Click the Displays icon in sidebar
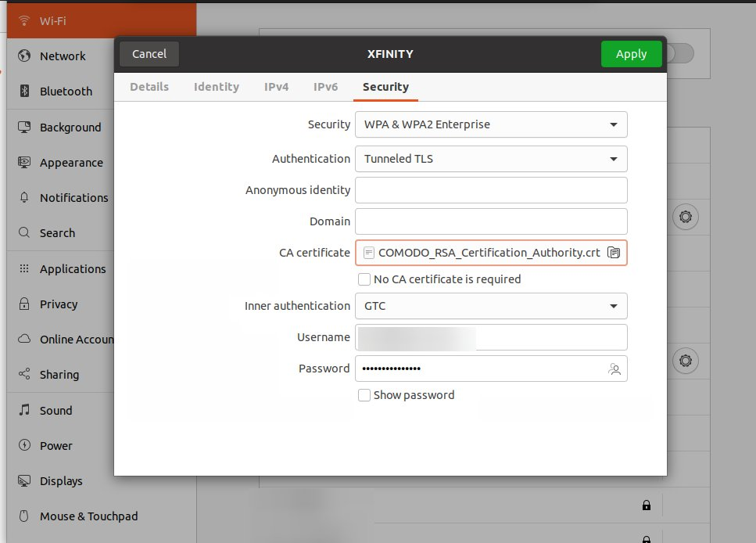The height and width of the screenshot is (543, 756). click(24, 480)
